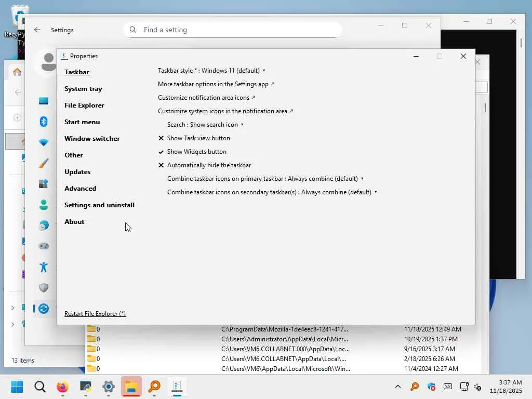Click the muted volume tray icon
The width and height of the screenshot is (532, 399).
coord(477,387)
